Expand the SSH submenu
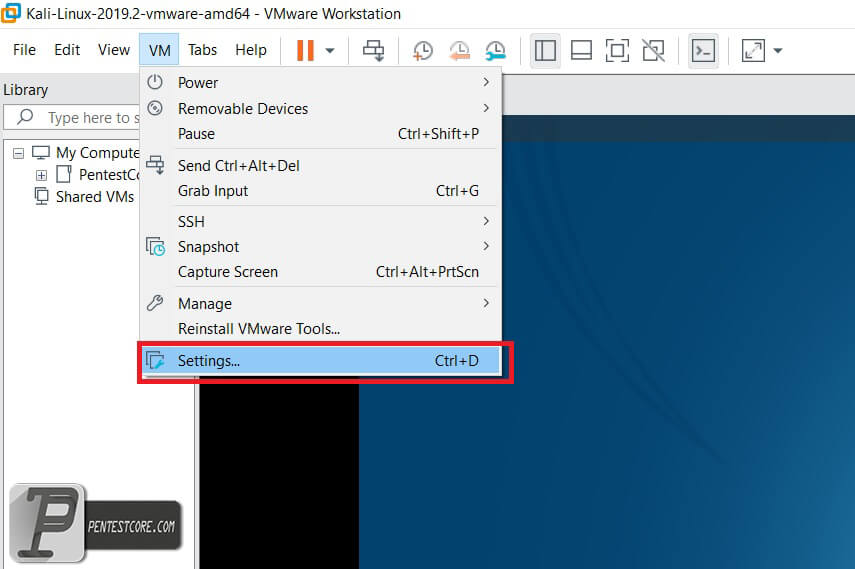This screenshot has width=855, height=569. click(x=321, y=221)
